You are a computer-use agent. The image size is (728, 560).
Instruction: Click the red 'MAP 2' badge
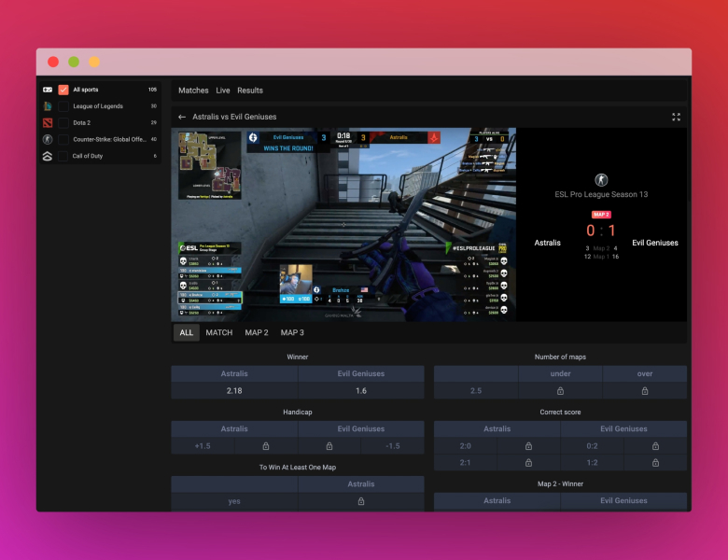(601, 215)
